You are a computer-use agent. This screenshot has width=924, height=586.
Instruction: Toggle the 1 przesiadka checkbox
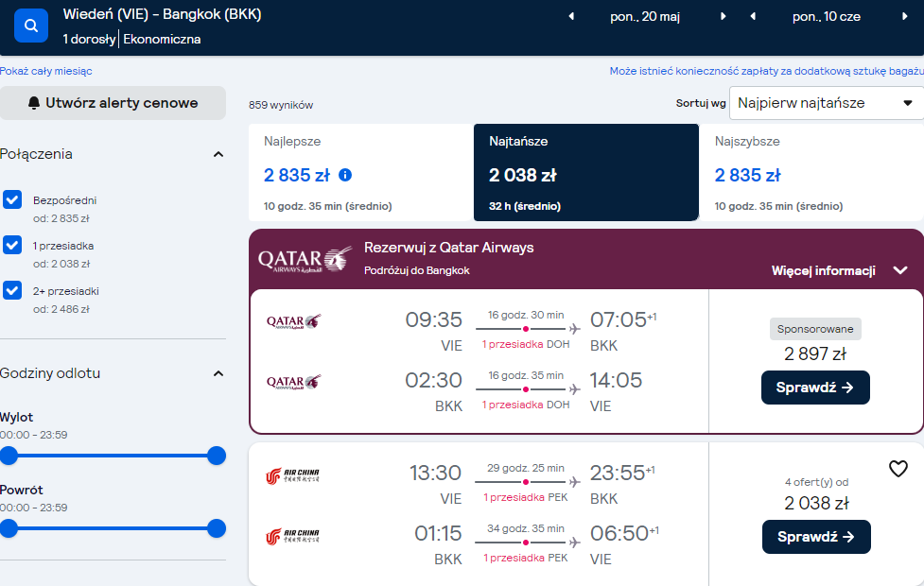click(12, 245)
